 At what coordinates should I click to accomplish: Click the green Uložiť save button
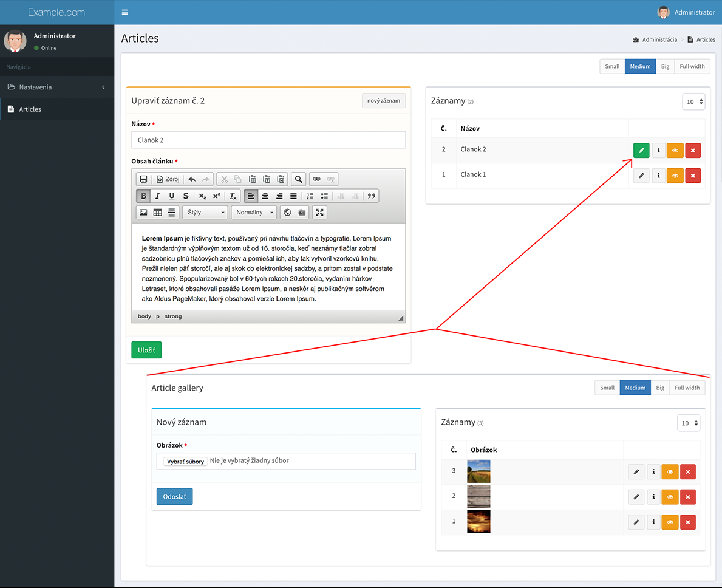pos(146,350)
